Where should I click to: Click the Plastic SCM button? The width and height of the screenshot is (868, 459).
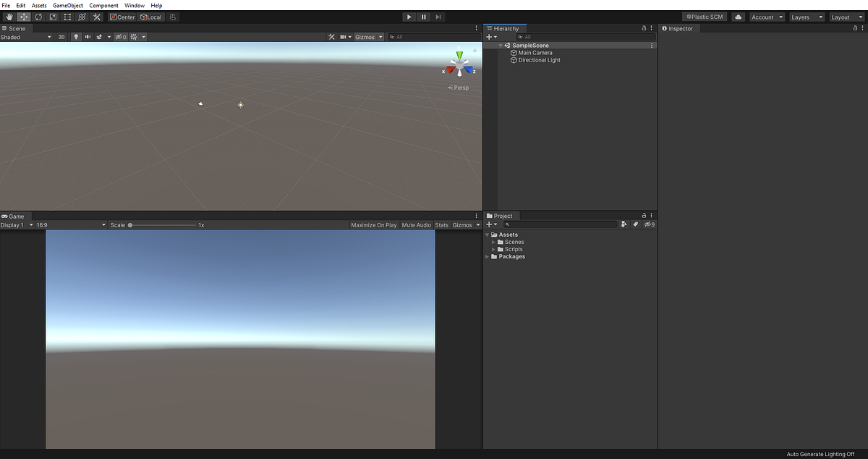coord(704,17)
